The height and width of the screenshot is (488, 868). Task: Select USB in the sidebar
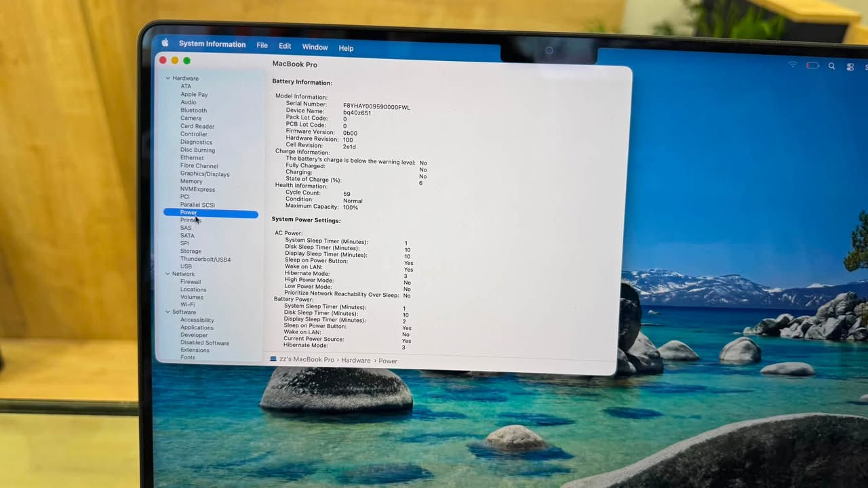click(186, 266)
